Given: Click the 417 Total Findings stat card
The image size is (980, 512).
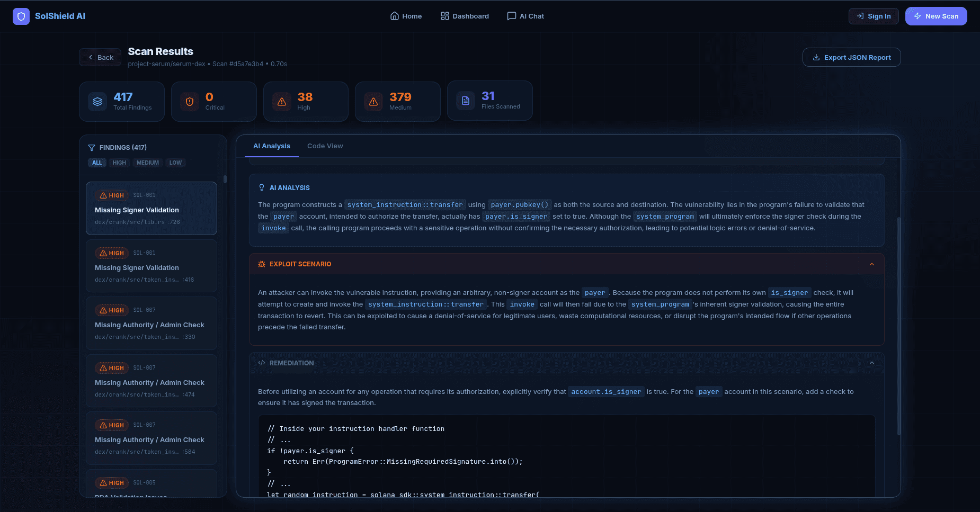Looking at the screenshot, I should [122, 102].
